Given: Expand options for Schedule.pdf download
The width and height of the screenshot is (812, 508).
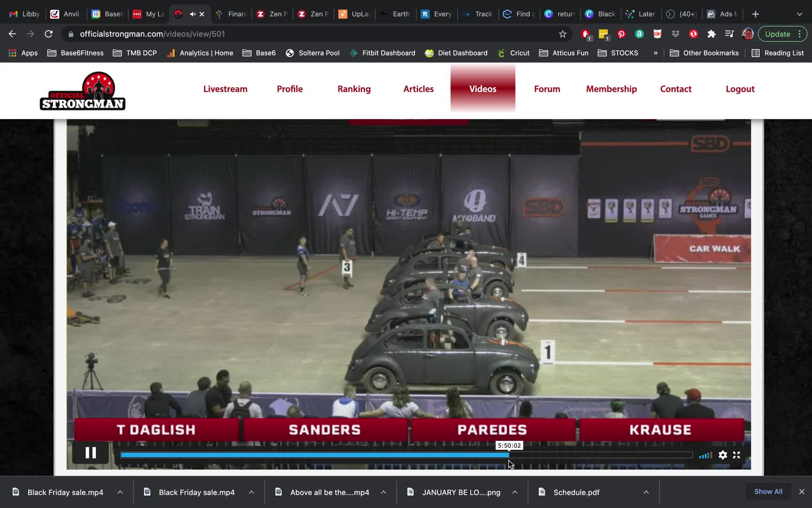Looking at the screenshot, I should 646,492.
